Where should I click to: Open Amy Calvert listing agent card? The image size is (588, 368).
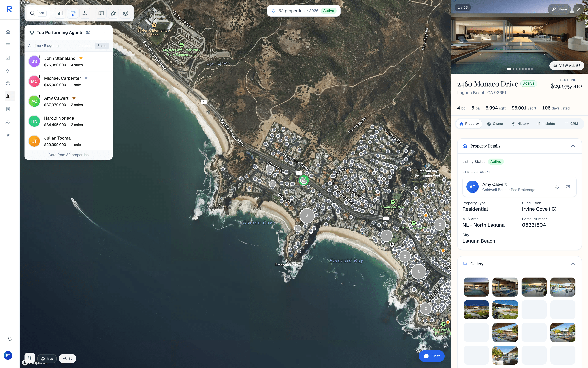[x=519, y=187]
